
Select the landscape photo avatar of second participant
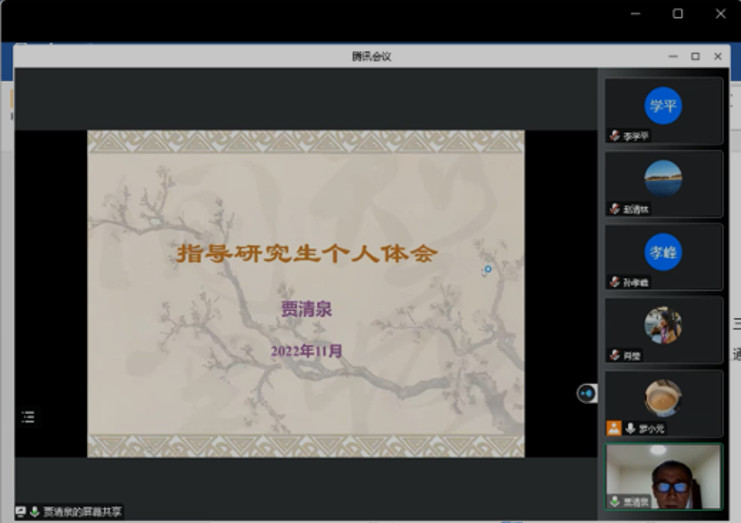[663, 178]
